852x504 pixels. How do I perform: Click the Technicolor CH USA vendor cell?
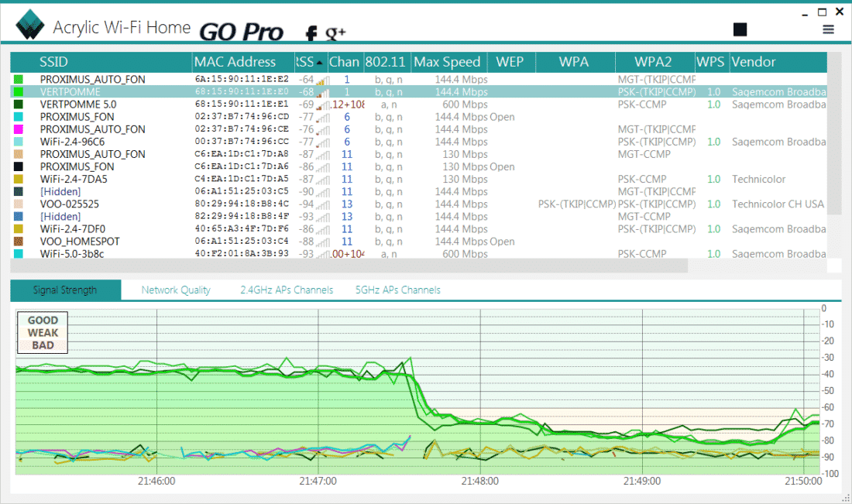coord(778,204)
